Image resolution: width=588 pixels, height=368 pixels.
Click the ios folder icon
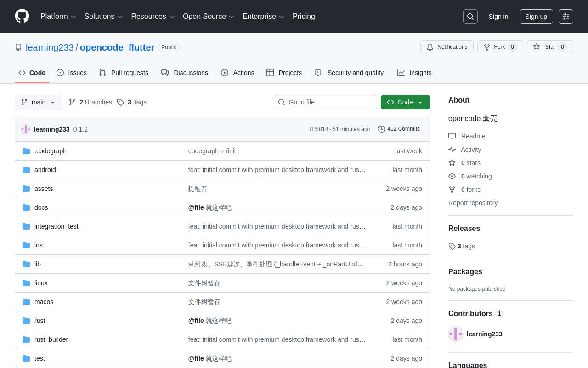point(26,245)
